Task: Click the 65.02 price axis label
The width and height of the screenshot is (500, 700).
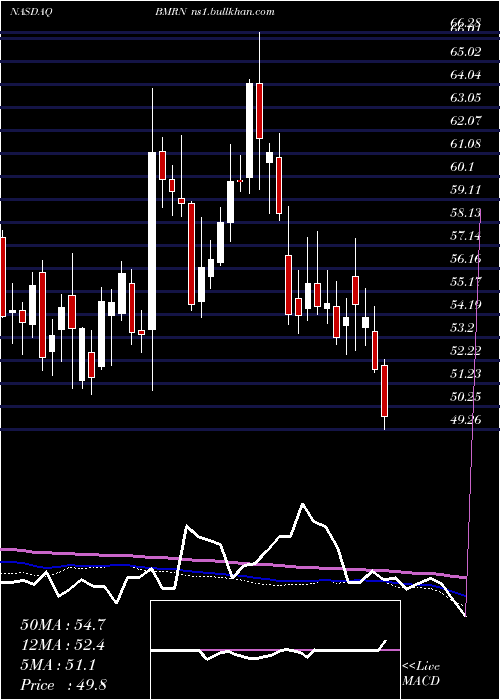Action: (465, 51)
